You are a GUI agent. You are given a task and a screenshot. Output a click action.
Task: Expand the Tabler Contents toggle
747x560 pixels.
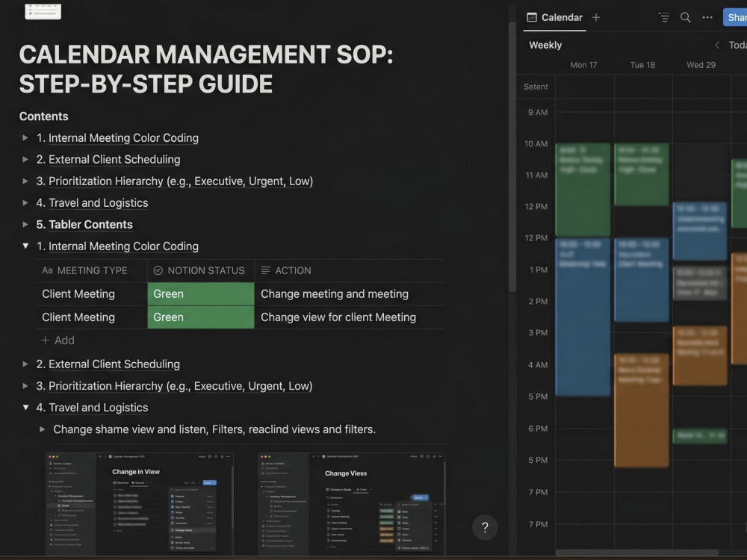[25, 224]
